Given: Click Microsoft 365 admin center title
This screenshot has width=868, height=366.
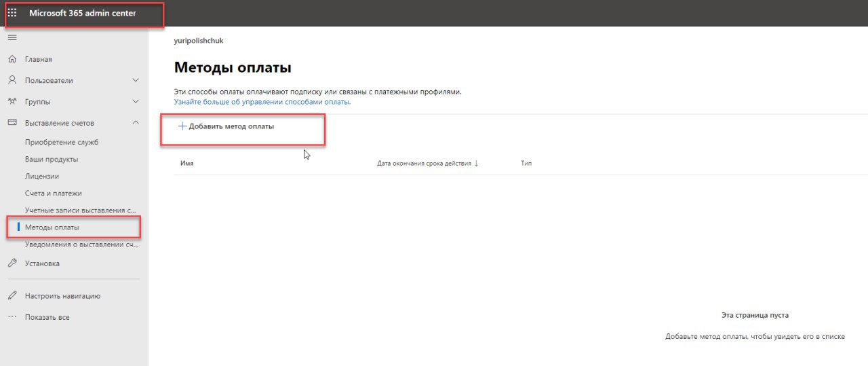Looking at the screenshot, I should 83,13.
